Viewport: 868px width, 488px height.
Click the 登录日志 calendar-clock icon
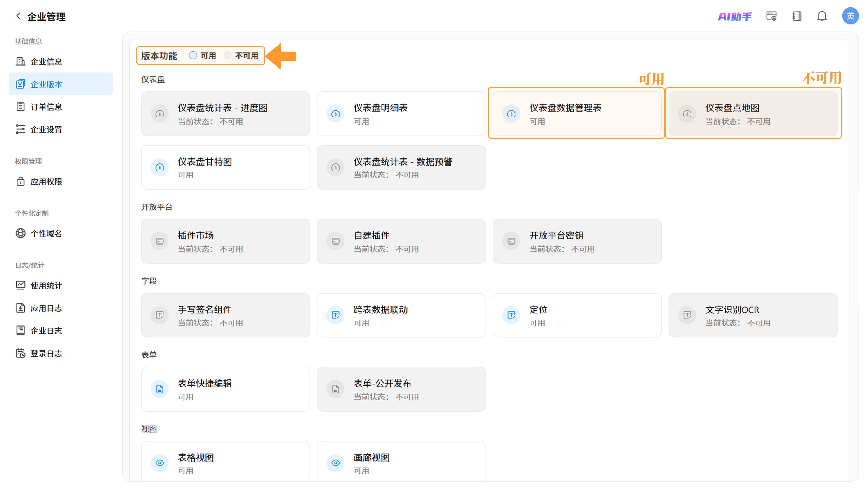[x=21, y=353]
